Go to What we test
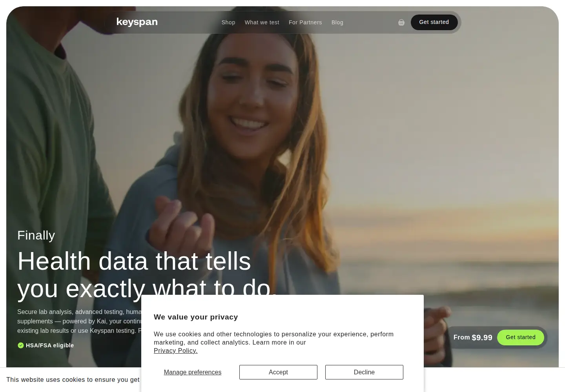Image resolution: width=565 pixels, height=392 pixels. (262, 22)
